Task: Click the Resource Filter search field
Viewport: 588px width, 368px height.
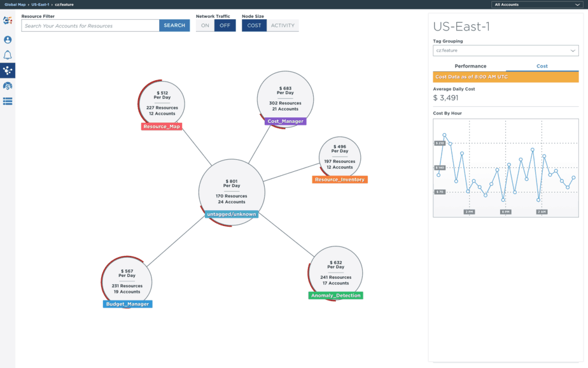Action: point(90,25)
